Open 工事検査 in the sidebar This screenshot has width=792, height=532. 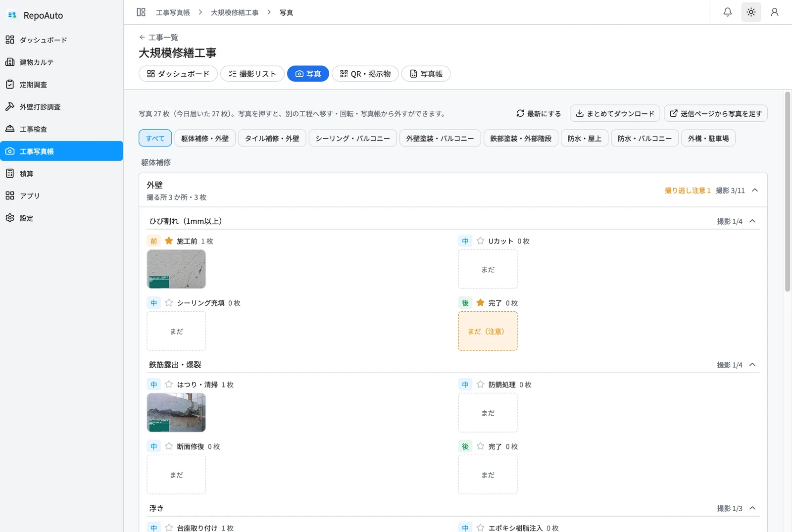[61, 129]
